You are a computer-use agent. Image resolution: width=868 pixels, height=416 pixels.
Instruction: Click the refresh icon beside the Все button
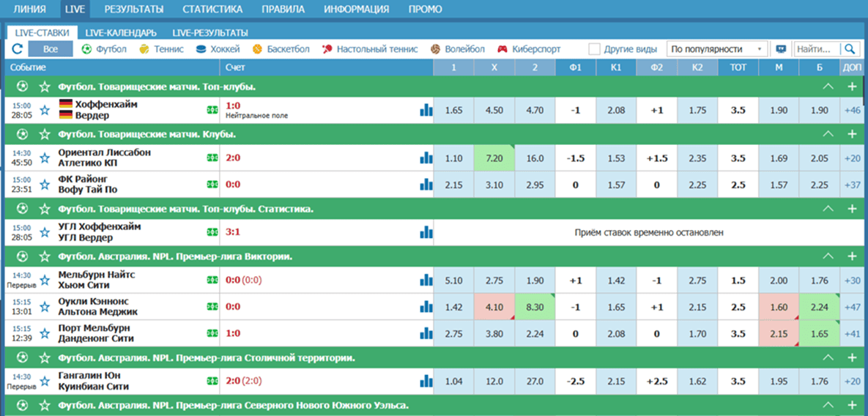pyautogui.click(x=17, y=49)
